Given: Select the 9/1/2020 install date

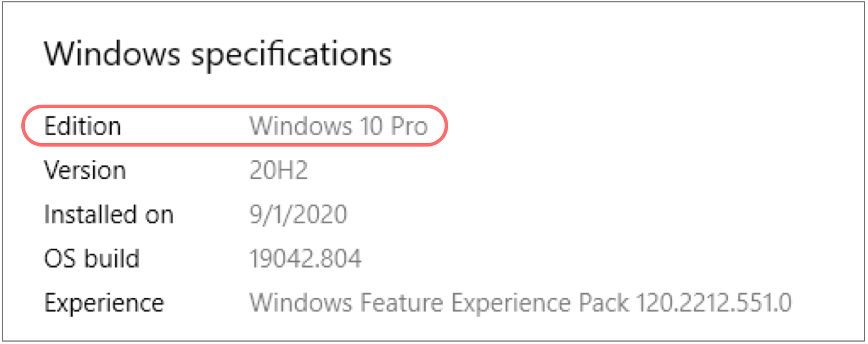Looking at the screenshot, I should 297,214.
